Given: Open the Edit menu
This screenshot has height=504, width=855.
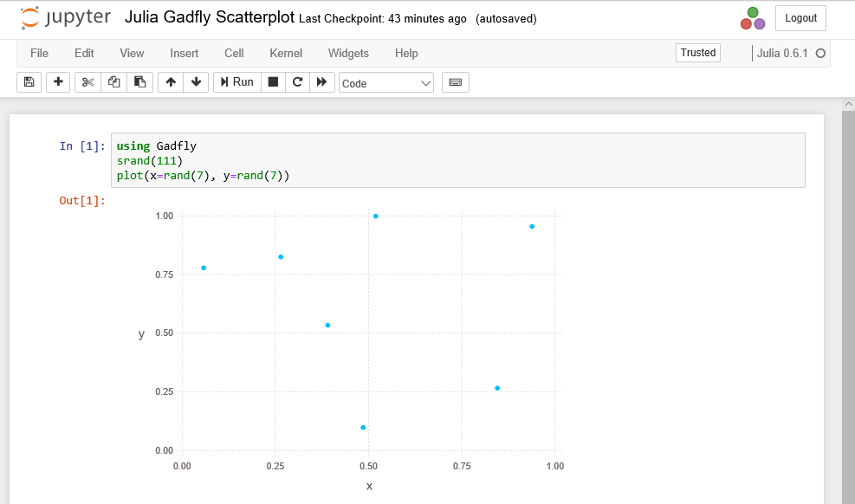Looking at the screenshot, I should pyautogui.click(x=84, y=54).
